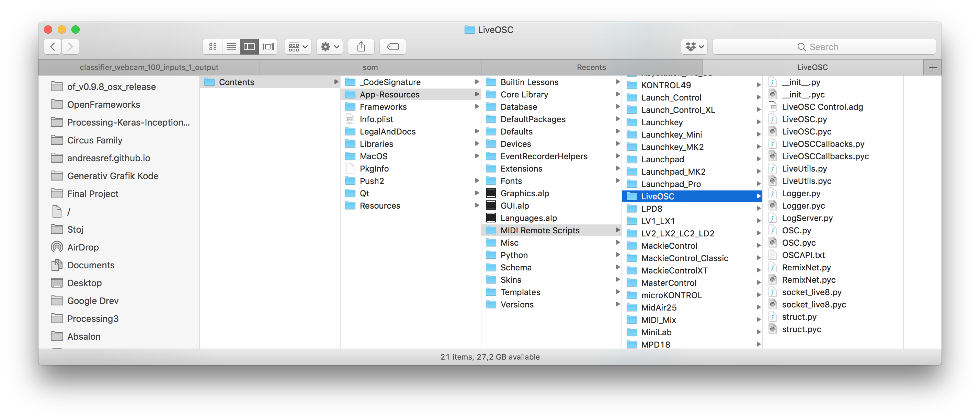Select the Python folder
Image resolution: width=980 pixels, height=420 pixels.
(514, 255)
